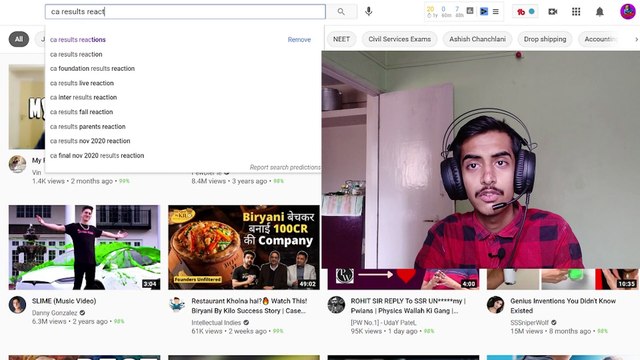Open '[PW No.1] - UdaY PateL' channel name
Screen dimensions: 640x360
383,322
